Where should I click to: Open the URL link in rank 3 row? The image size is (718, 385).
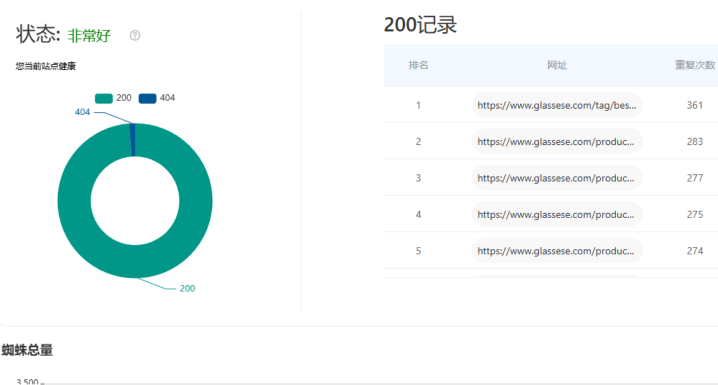[557, 178]
